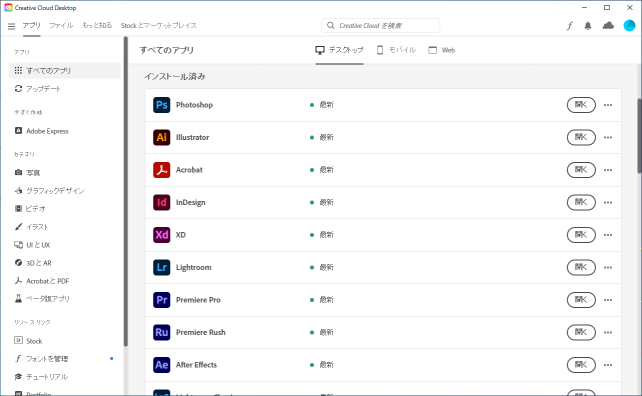Click the XD app icon
This screenshot has width=642, height=396.
coord(162,235)
